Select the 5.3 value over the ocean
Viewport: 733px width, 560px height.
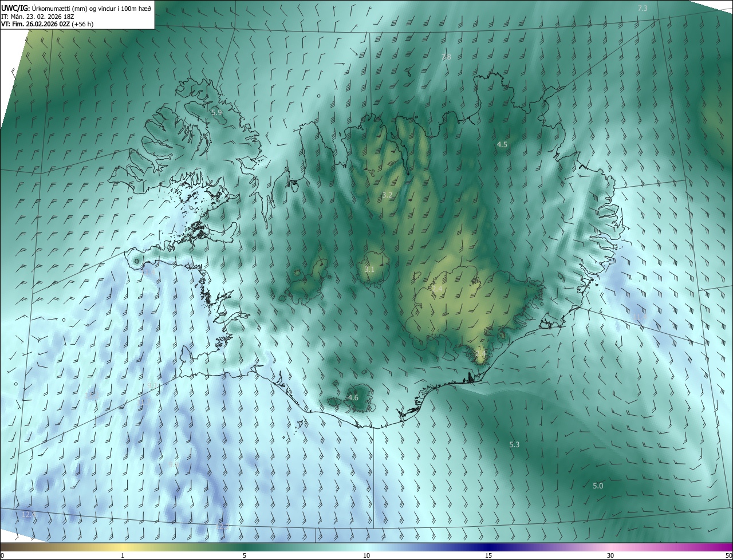514,444
